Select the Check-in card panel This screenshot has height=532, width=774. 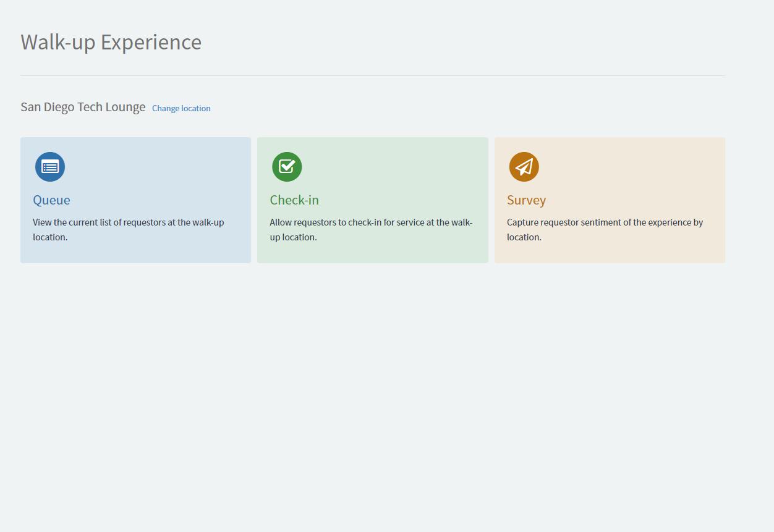coord(372,200)
